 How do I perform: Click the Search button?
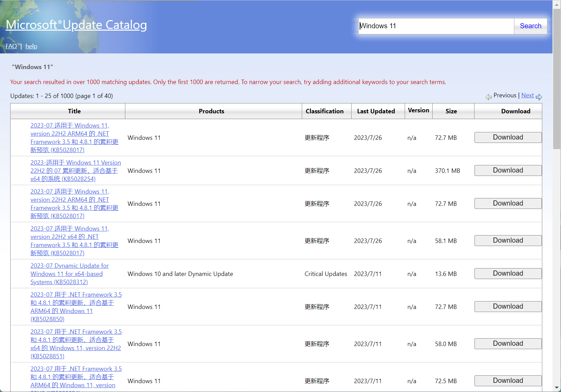(530, 26)
